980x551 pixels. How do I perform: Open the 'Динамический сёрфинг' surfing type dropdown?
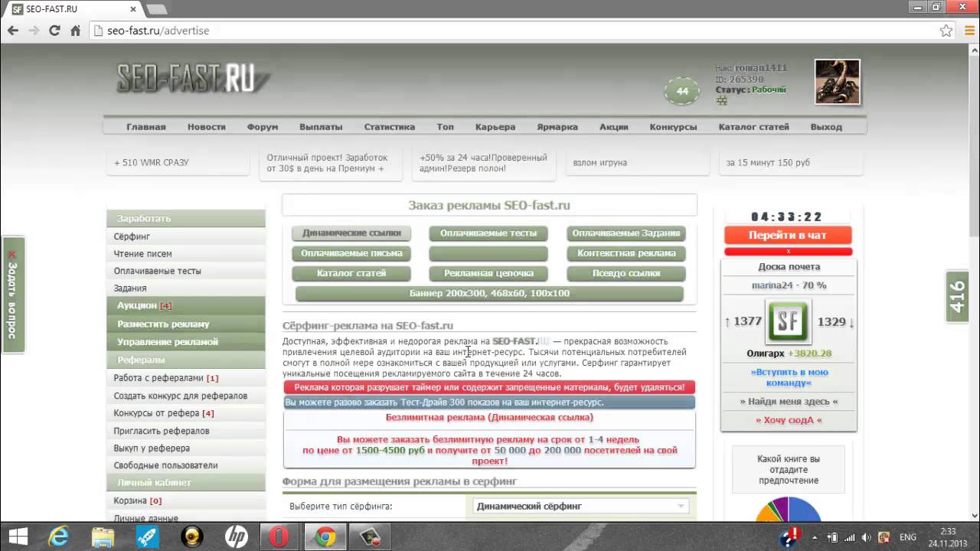tap(580, 506)
